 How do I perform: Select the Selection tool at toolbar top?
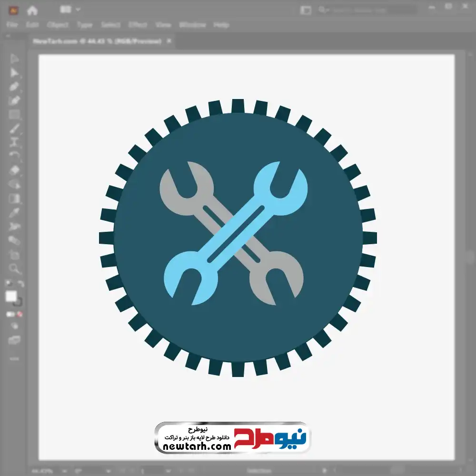tap(14, 59)
